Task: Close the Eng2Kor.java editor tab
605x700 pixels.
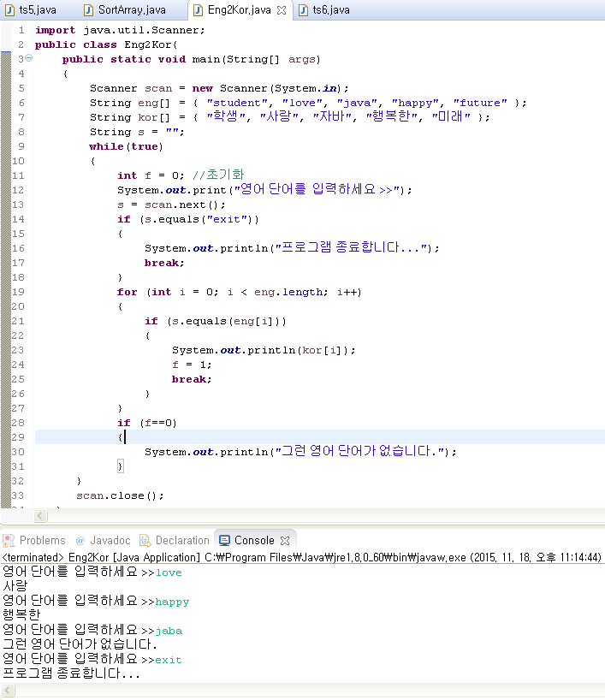Action: coord(282,9)
